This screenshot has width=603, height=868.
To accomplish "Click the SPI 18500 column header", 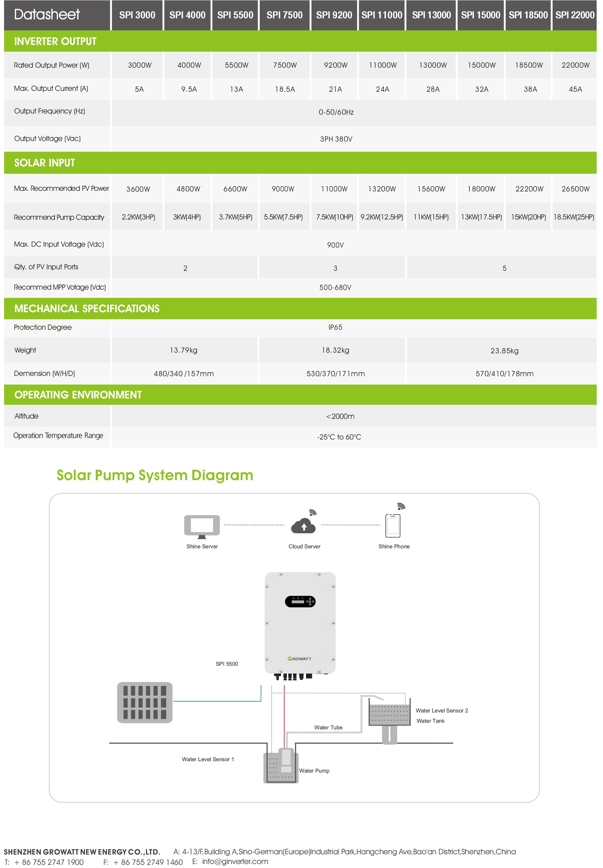I will click(528, 15).
